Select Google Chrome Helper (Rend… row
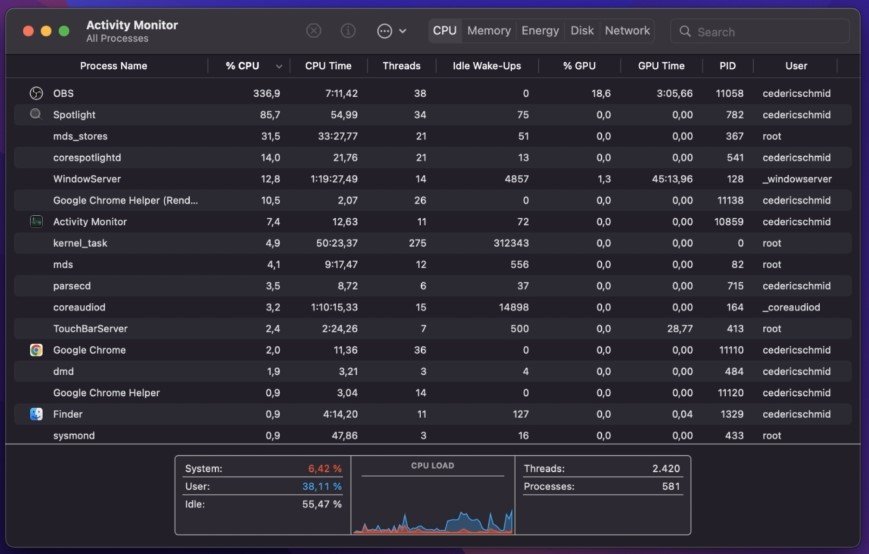 pos(432,201)
